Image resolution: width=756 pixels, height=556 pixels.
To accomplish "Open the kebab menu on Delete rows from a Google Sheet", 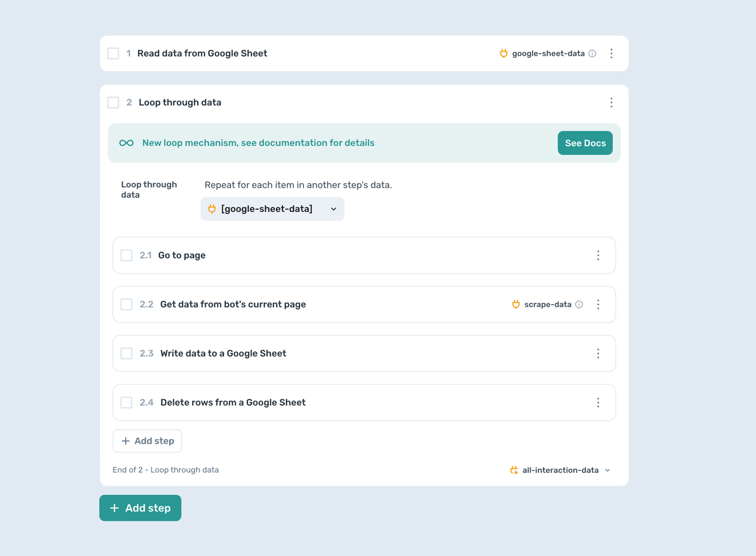I will (x=598, y=403).
